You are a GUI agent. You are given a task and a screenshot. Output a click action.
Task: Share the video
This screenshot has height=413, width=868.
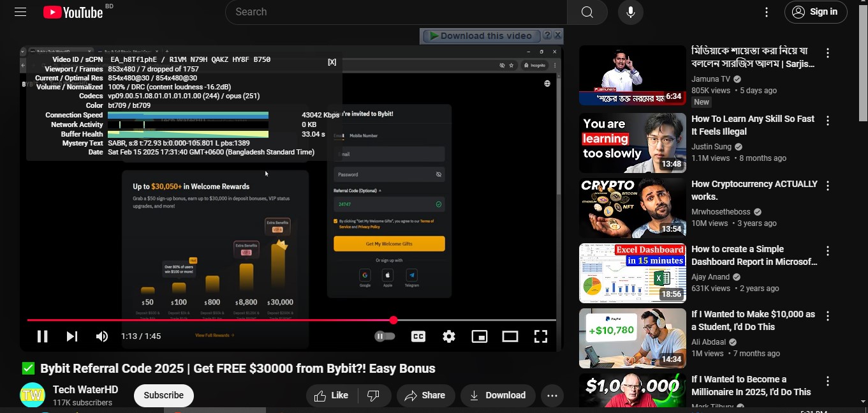pos(426,395)
